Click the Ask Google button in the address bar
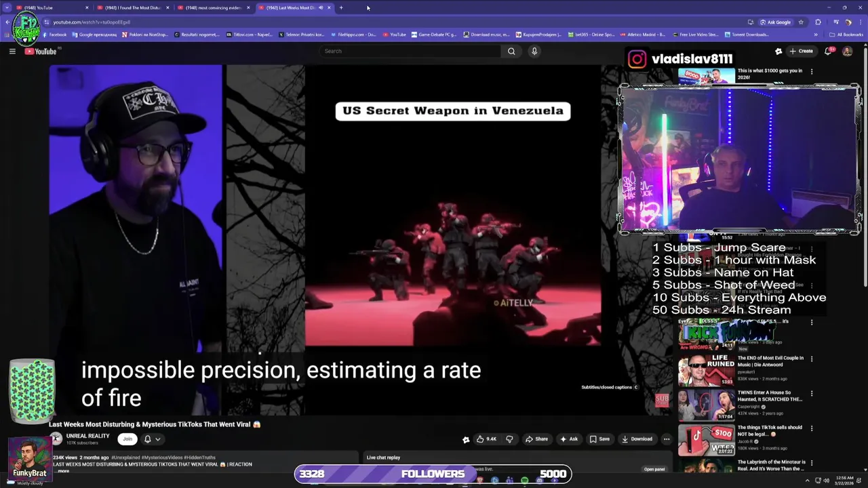868x488 pixels. point(775,22)
